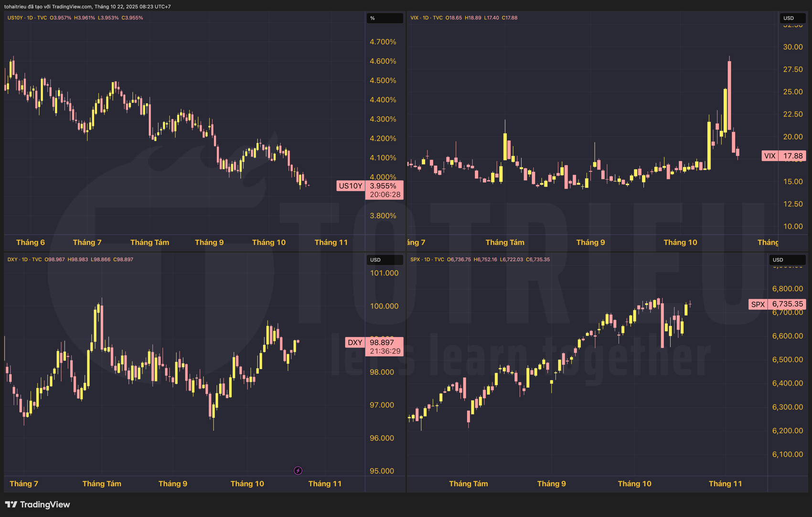The image size is (812, 517).
Task: Open the USD currency dropdown on VIX chart
Action: pos(792,18)
